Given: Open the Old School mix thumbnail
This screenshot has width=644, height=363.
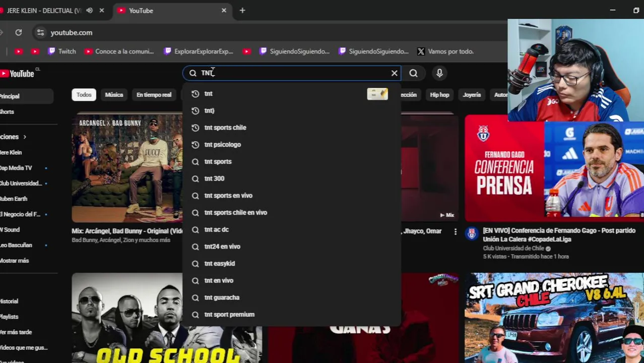Looking at the screenshot, I should pos(127,318).
